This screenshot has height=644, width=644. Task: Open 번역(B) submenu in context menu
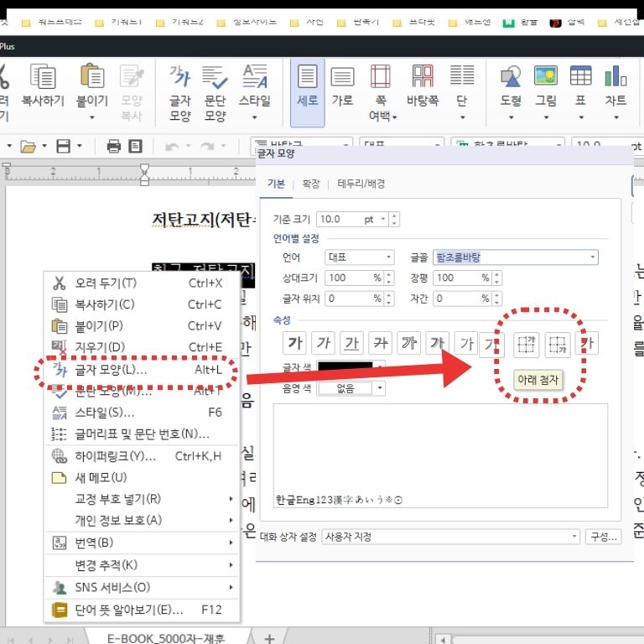[142, 543]
